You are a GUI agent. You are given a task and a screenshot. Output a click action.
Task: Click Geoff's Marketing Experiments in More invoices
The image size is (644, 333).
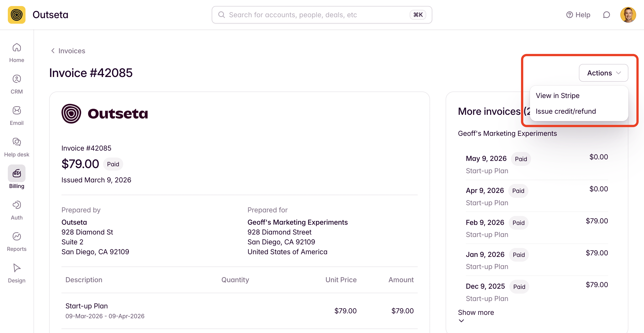point(507,133)
